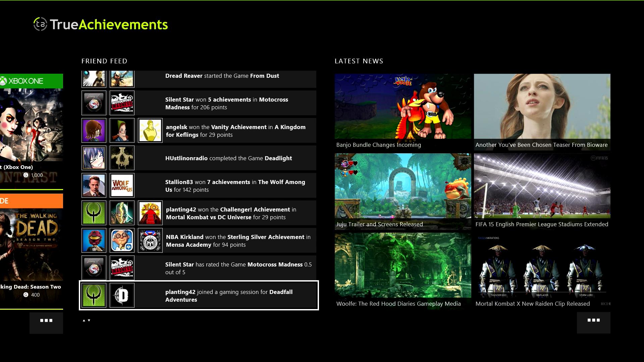
Task: Select 'Silent Star has rated the Game' text
Action: pyautogui.click(x=238, y=268)
